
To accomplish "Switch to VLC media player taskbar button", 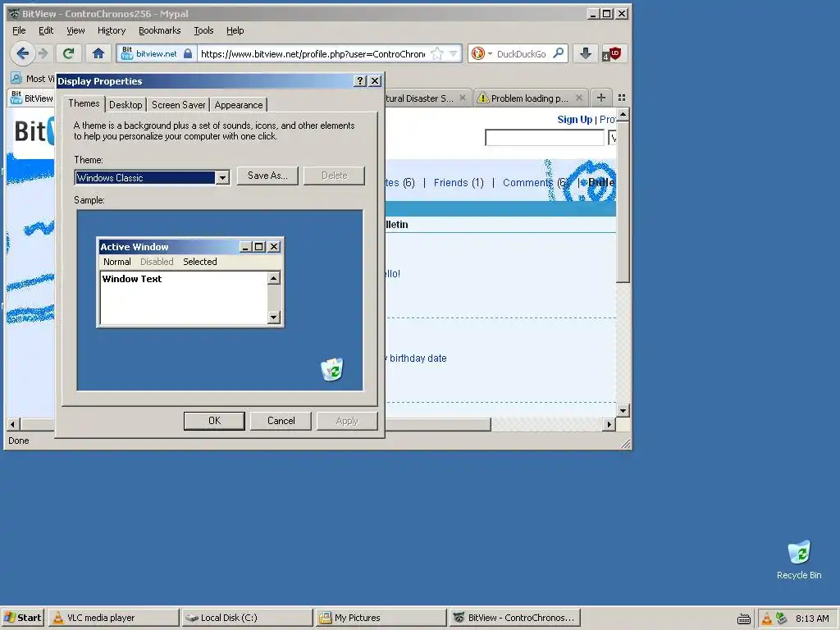I will [x=114, y=618].
